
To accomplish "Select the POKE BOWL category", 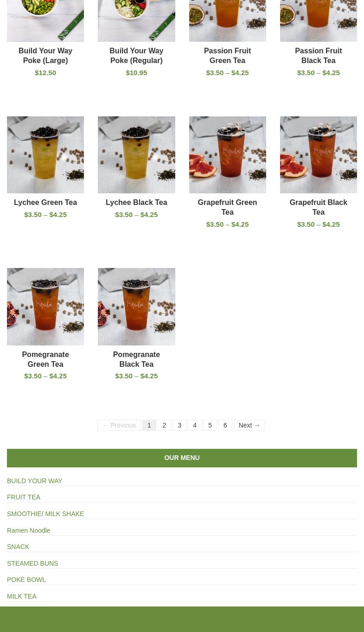I will pos(26,580).
